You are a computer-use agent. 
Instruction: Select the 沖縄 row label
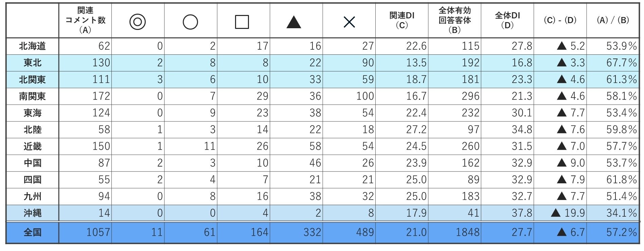coord(33,213)
